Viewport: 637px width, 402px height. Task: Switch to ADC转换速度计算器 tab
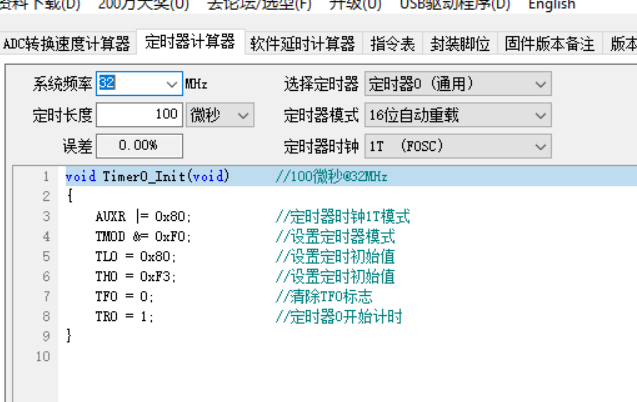(x=67, y=43)
